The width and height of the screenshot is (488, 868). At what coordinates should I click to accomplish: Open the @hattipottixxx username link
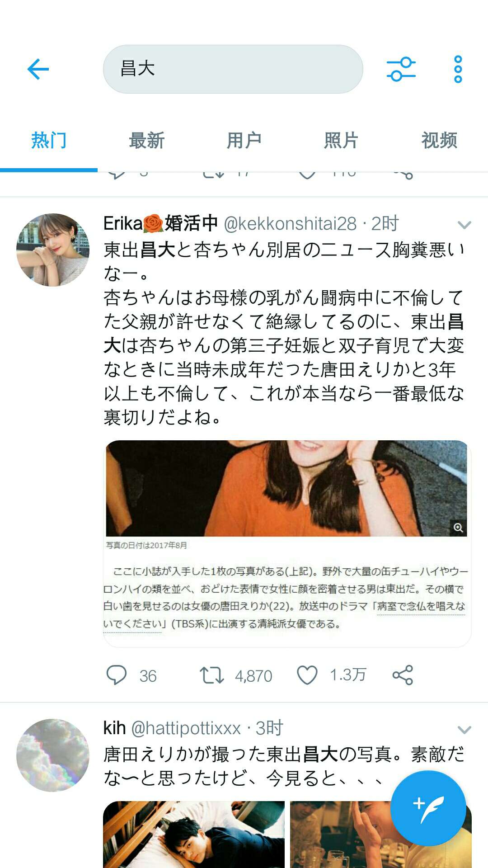[186, 728]
